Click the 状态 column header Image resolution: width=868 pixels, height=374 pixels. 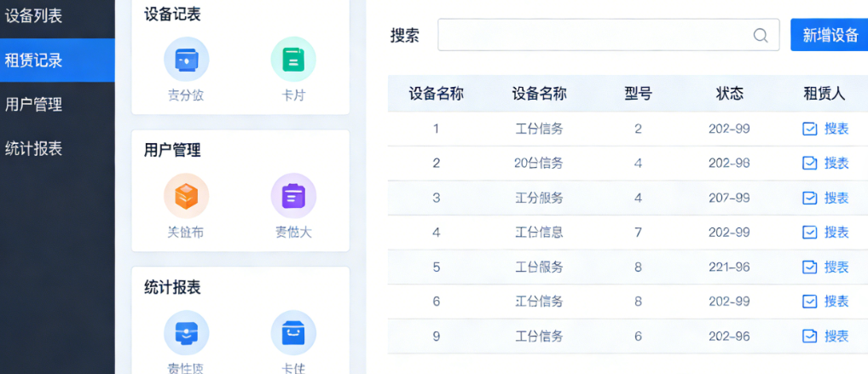tap(729, 94)
